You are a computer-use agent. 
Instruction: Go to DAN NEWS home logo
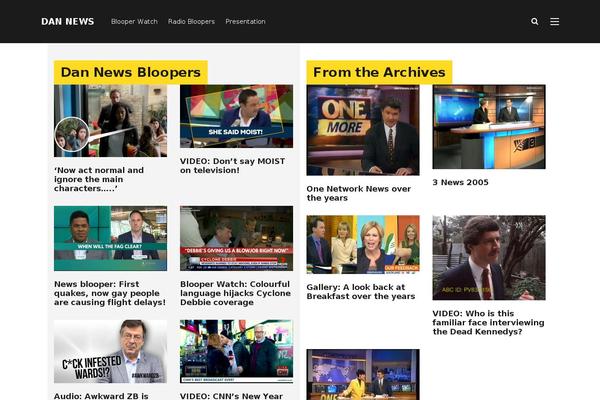coord(68,21)
